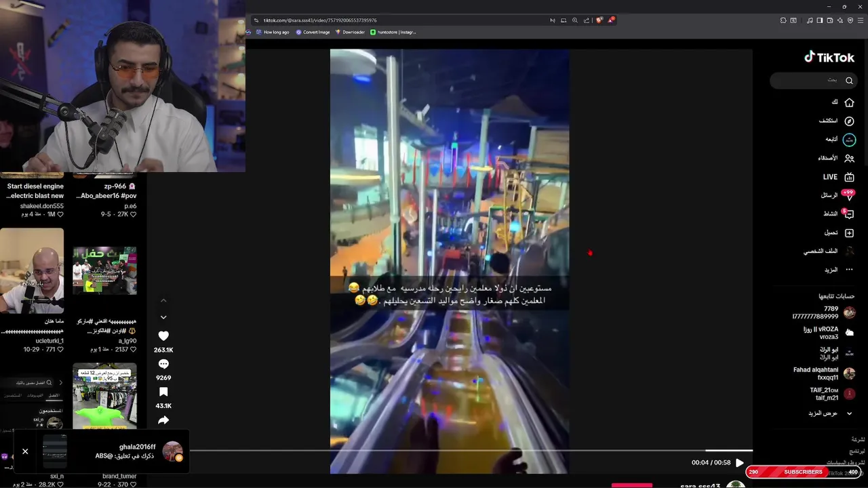Click site settings icon beside URL
Image resolution: width=868 pixels, height=488 pixels.
256,20
